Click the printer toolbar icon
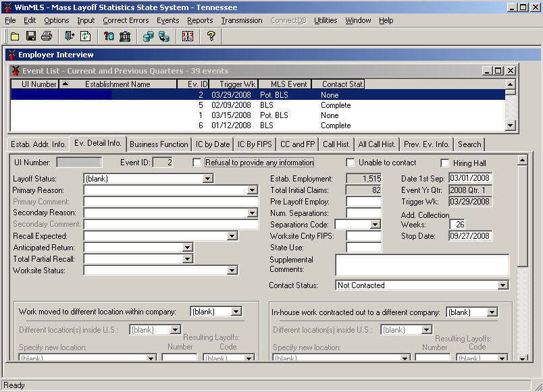The height and width of the screenshot is (392, 543). coord(46,36)
